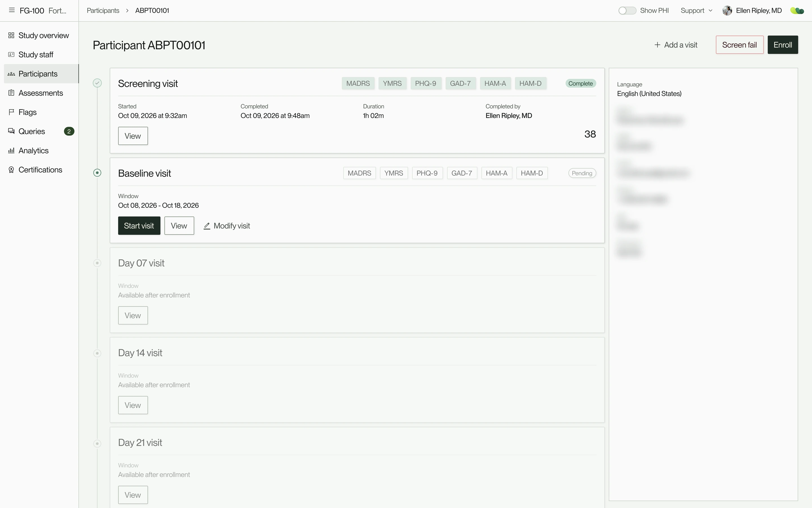
Task: Click HAM-A tag in Screening visit
Action: (495, 83)
